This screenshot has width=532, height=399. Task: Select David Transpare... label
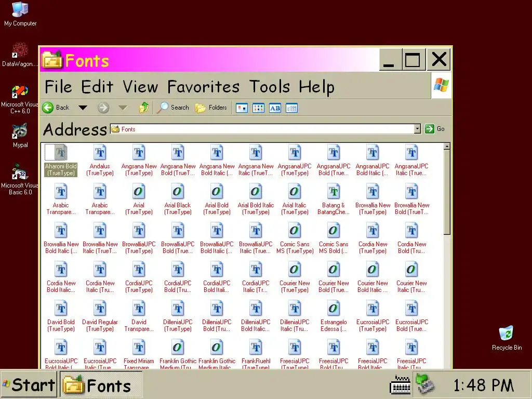[139, 326]
